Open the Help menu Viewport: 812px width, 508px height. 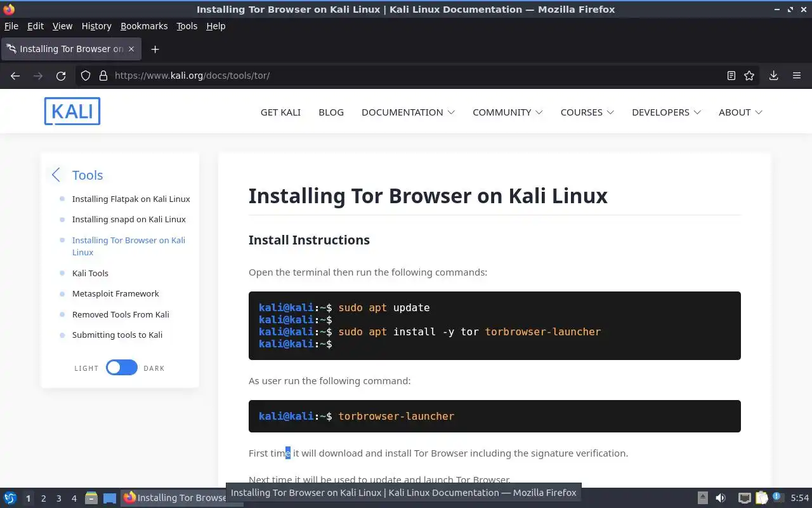[216, 26]
